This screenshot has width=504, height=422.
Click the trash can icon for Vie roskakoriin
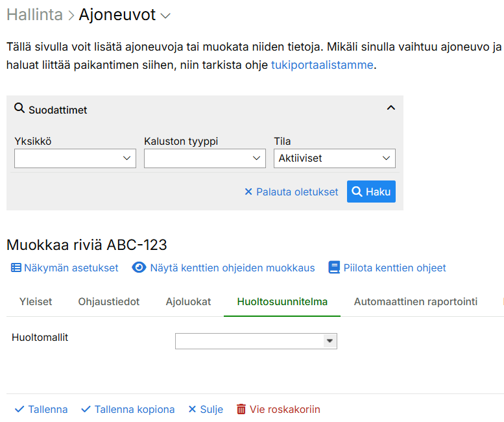pyautogui.click(x=241, y=409)
